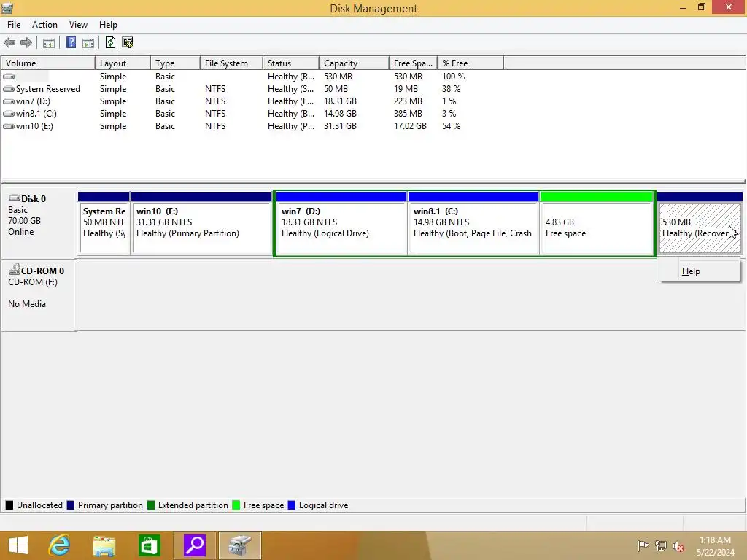Select the Disk 0 header panel
Screen dimensions: 747x560
tap(39, 223)
